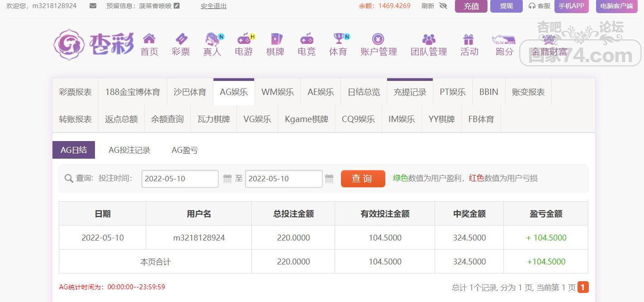This screenshot has height=302, width=644.
Task: Click orange 查询 query button
Action: (363, 179)
